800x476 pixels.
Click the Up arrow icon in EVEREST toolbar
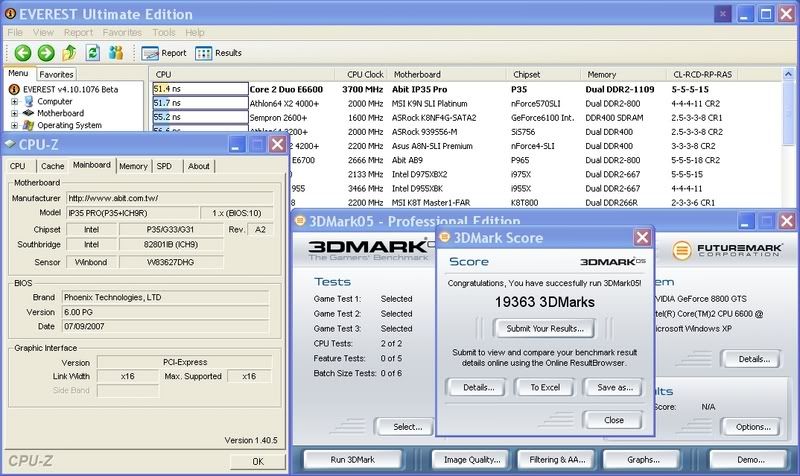click(69, 52)
